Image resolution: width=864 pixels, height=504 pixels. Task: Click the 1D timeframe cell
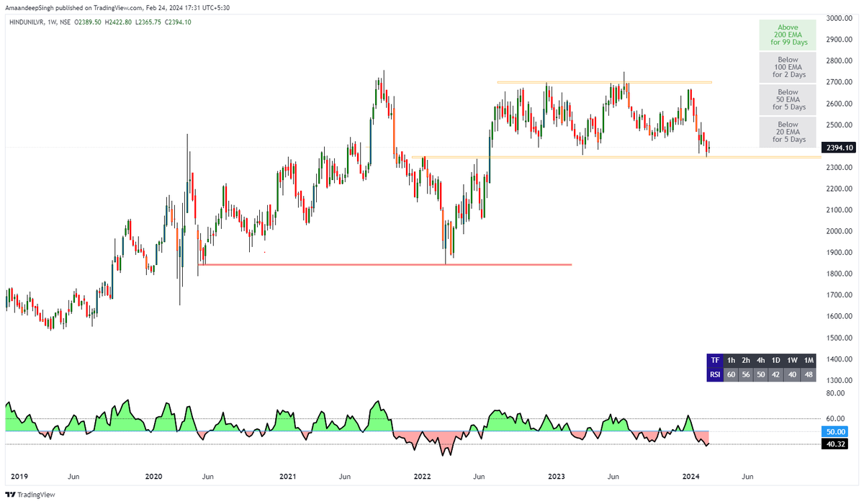777,360
